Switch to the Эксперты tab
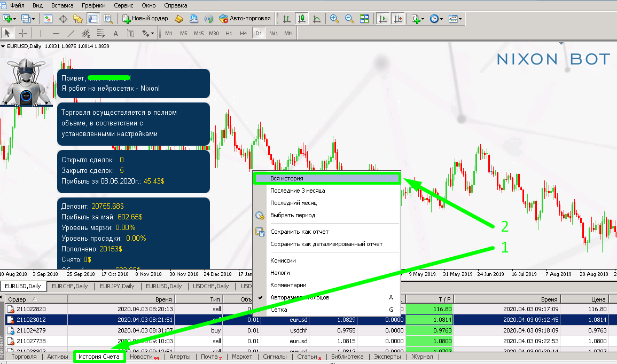Viewport: 617px width, 364px height. [388, 357]
